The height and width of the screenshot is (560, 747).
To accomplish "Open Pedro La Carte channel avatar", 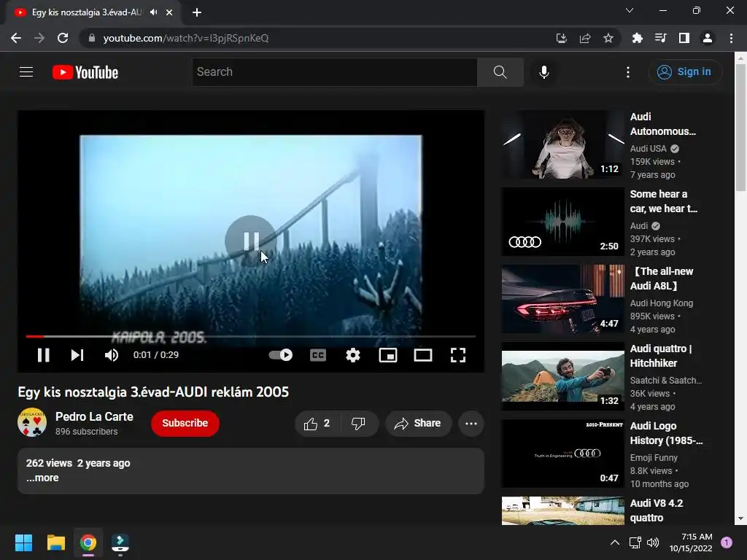I will (32, 422).
